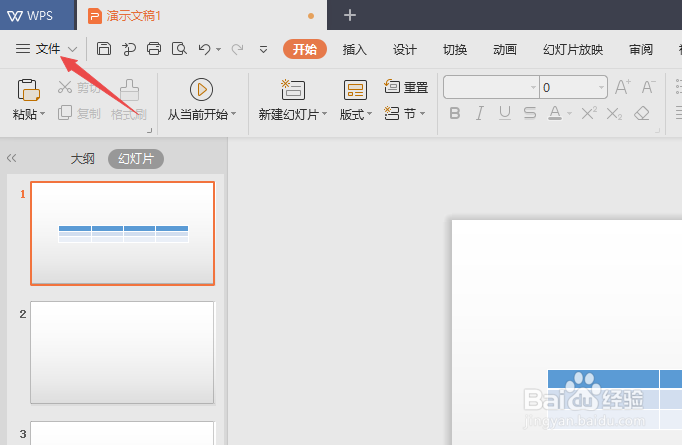
Task: Increase font size with A+ icon
Action: 622,87
